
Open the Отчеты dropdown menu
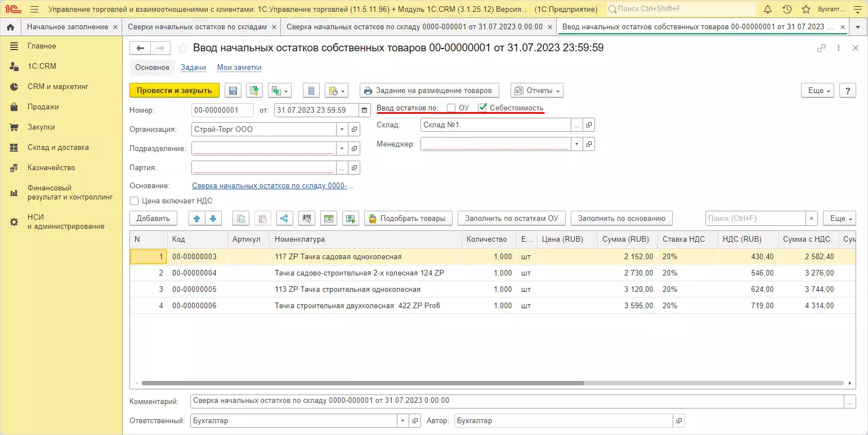click(x=536, y=91)
